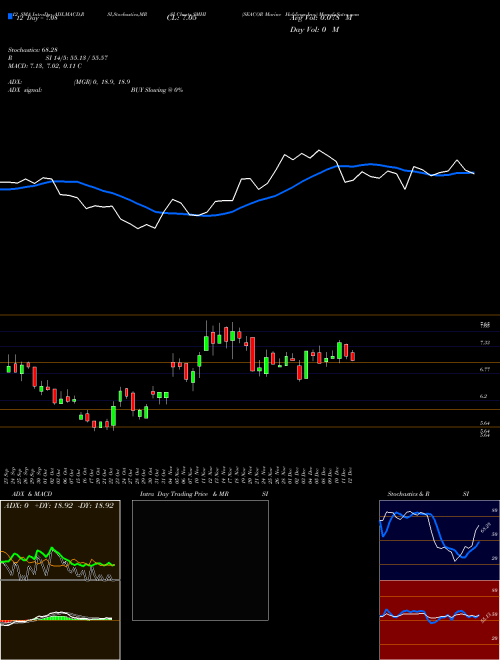The image size is (500, 660).
Task: Click the 'CL: 7.05' closing price label
Action: point(182,18)
